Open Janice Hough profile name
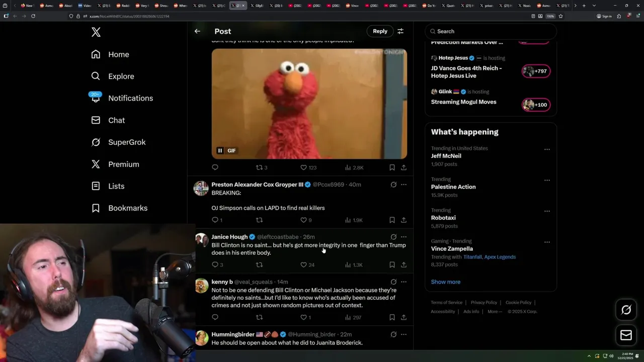This screenshot has width=644, height=362. coord(229,237)
